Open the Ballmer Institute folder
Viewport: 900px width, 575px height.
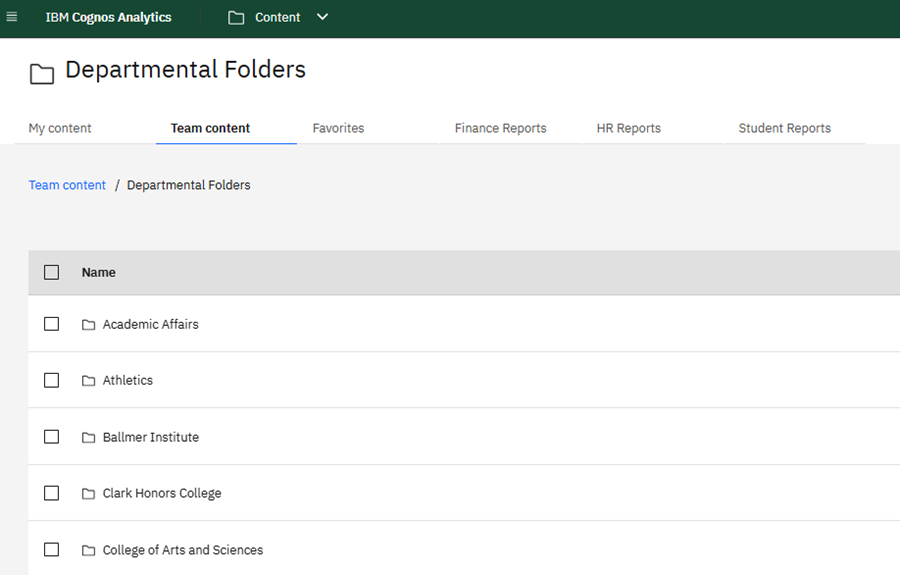[x=150, y=437]
